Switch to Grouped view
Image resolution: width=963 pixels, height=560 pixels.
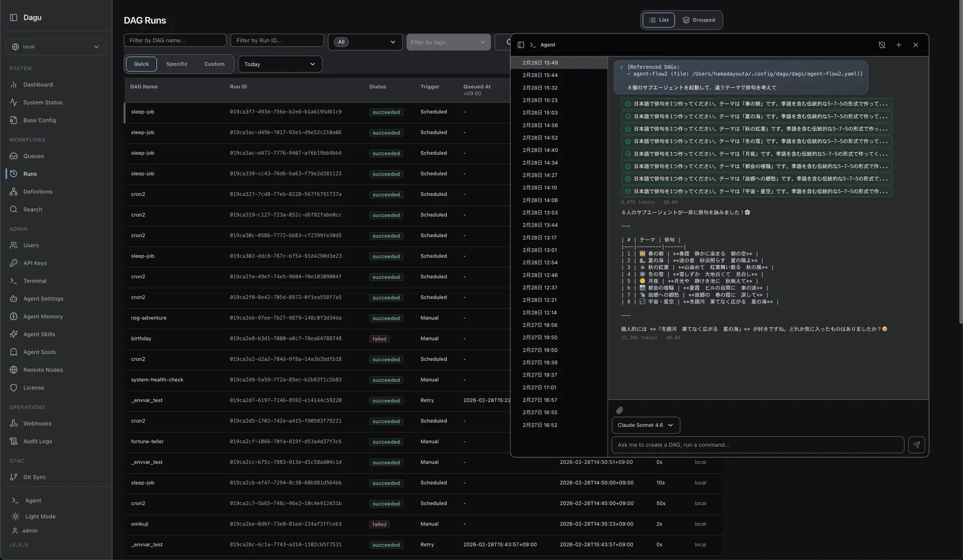(x=699, y=20)
